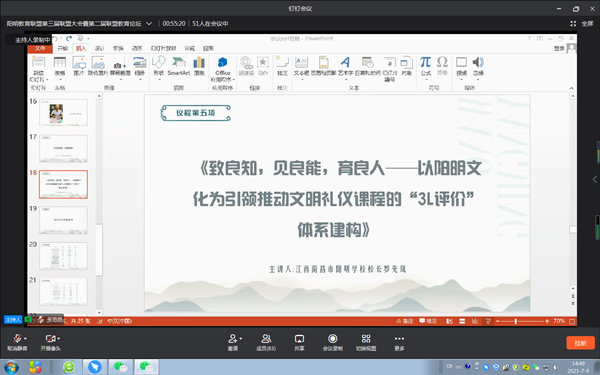Open the More (更多) meeting options
This screenshot has width=600, height=375.
click(x=399, y=342)
